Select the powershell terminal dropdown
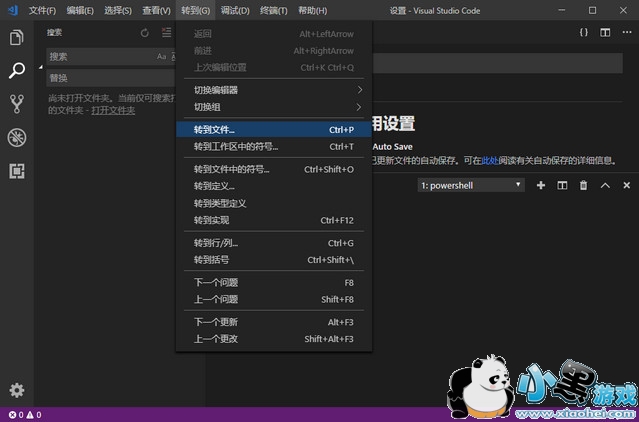 pos(470,185)
